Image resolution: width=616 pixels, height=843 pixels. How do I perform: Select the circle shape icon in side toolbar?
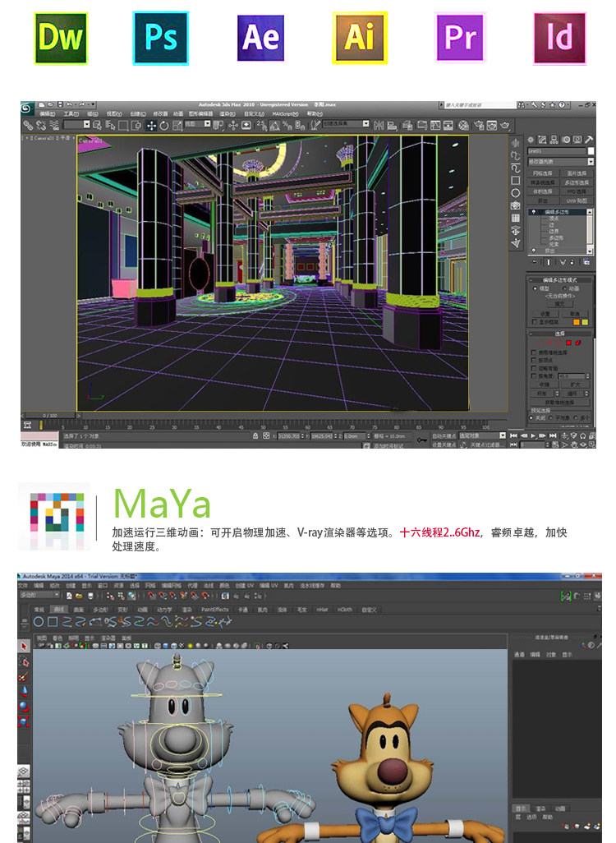(516, 193)
